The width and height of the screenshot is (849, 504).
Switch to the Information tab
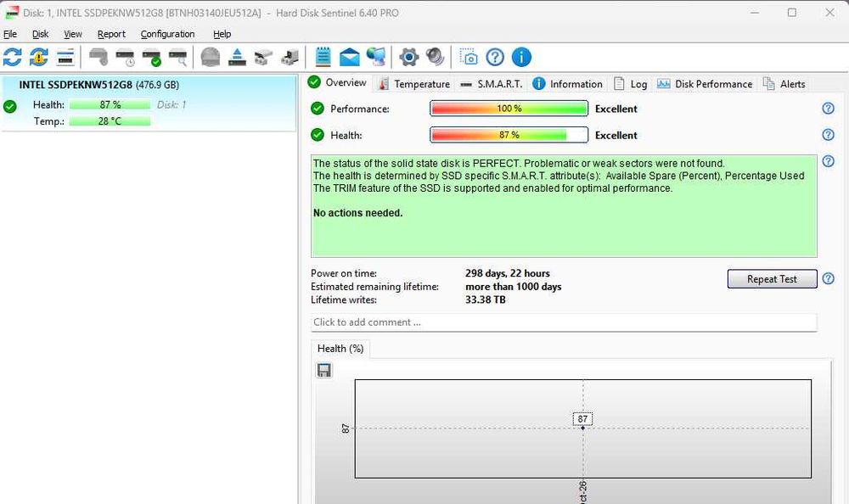point(567,84)
